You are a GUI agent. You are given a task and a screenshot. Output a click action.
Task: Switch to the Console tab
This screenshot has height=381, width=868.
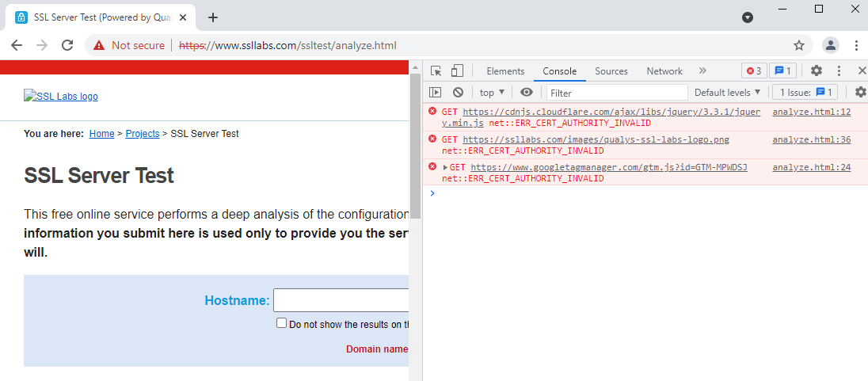[560, 70]
